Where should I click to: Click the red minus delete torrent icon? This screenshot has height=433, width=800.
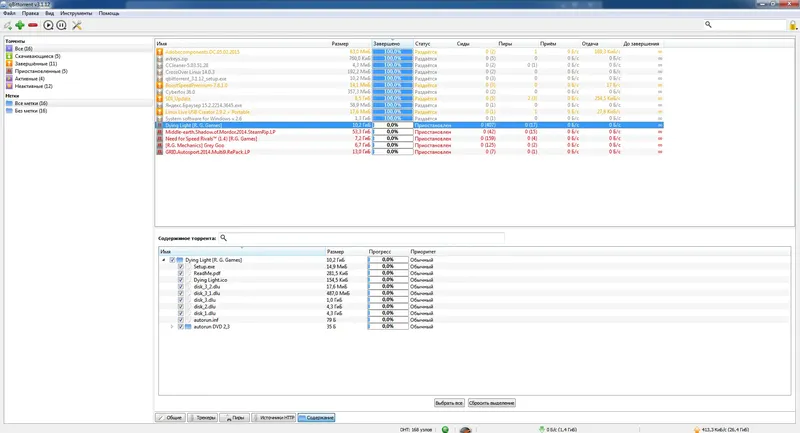pyautogui.click(x=33, y=25)
